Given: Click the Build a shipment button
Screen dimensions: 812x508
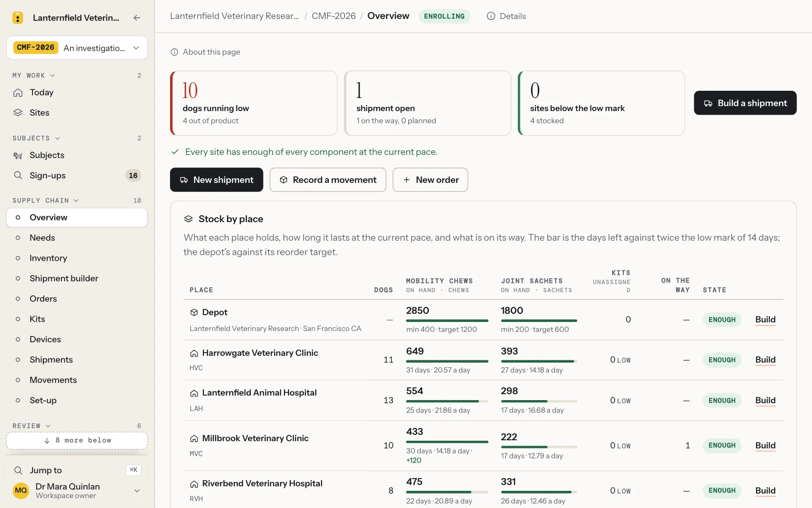Looking at the screenshot, I should pos(745,103).
